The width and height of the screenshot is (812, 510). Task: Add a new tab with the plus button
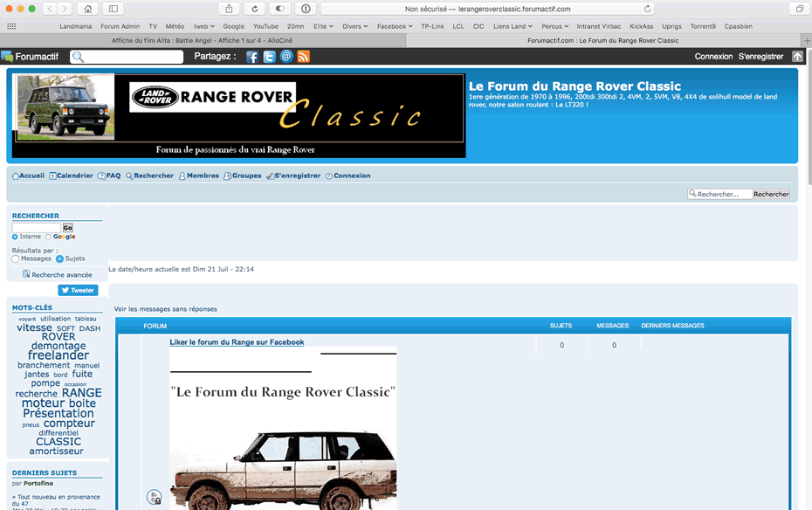(x=806, y=40)
